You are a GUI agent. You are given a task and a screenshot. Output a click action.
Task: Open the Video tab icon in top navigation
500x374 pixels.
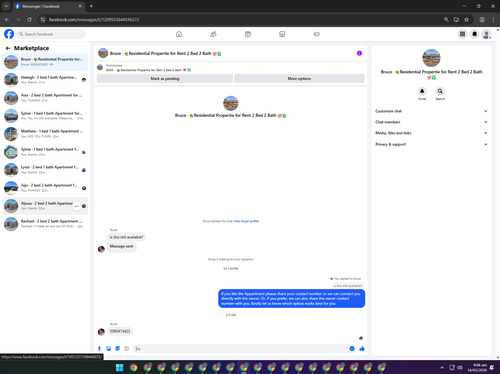pyautogui.click(x=248, y=34)
